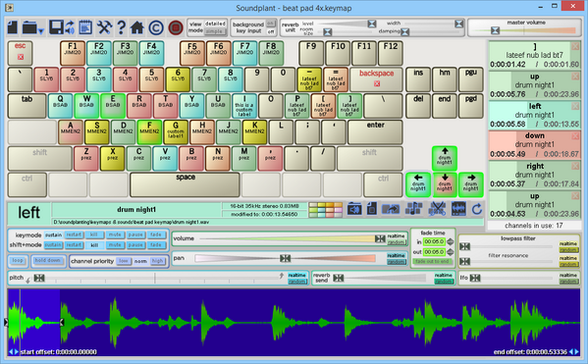Set keymode to mute
588x364 pixels.
[x=115, y=234]
